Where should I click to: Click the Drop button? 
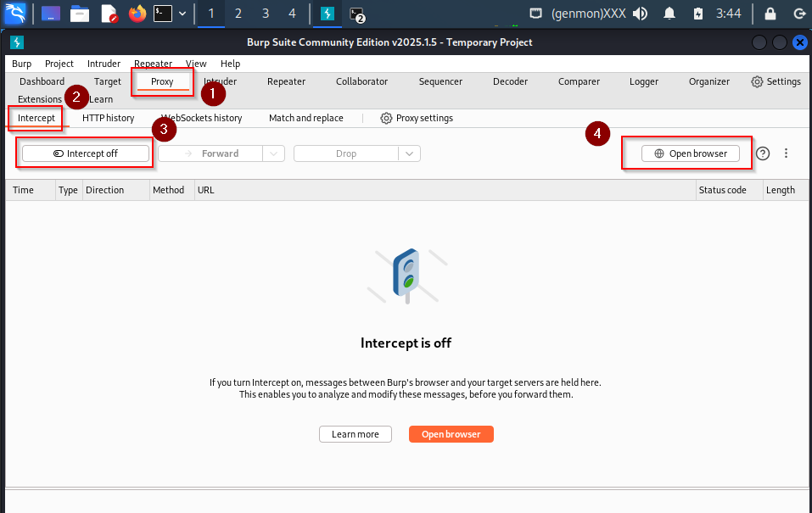(346, 153)
